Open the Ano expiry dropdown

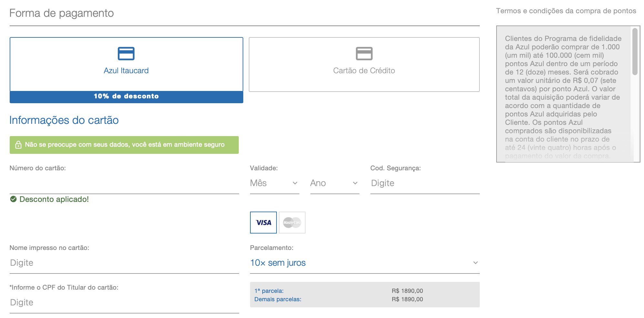coord(335,184)
